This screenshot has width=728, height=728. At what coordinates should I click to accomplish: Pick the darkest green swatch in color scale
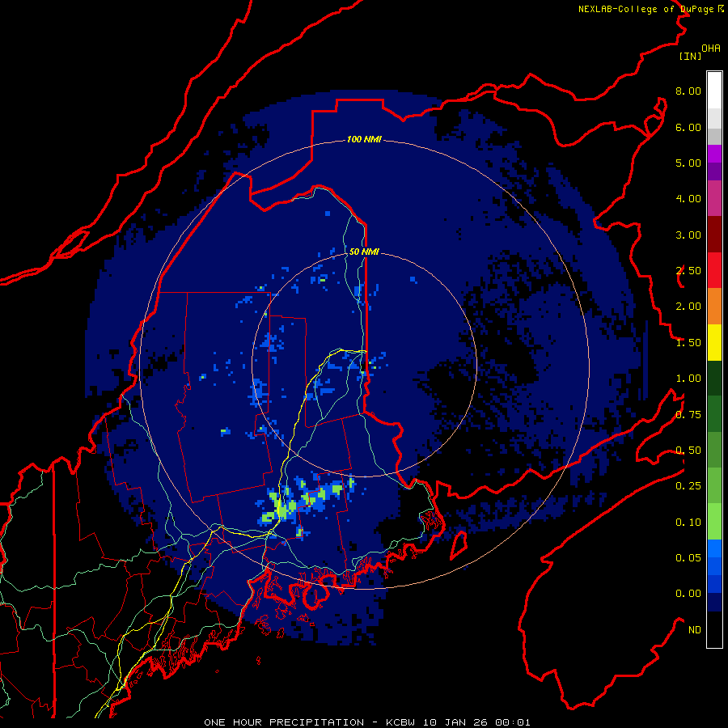click(714, 378)
